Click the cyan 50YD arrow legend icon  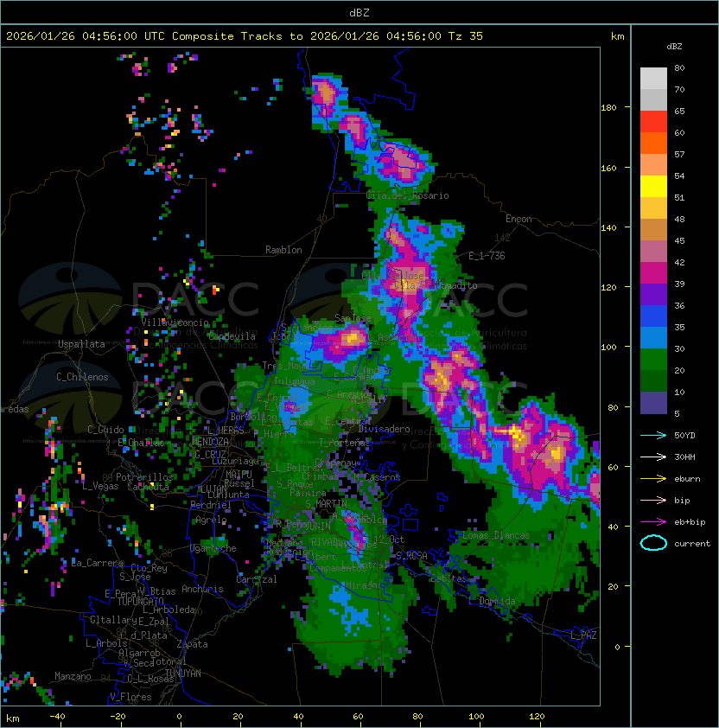pyautogui.click(x=653, y=436)
